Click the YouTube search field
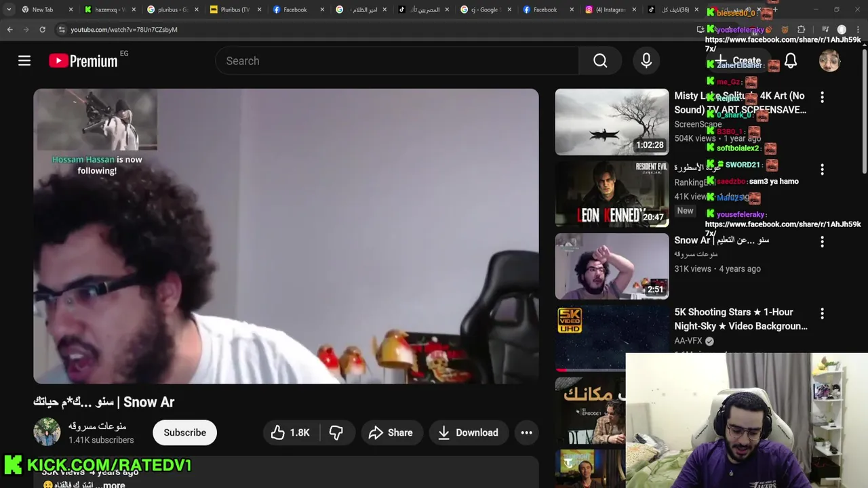Viewport: 868px width, 488px height. click(x=397, y=61)
